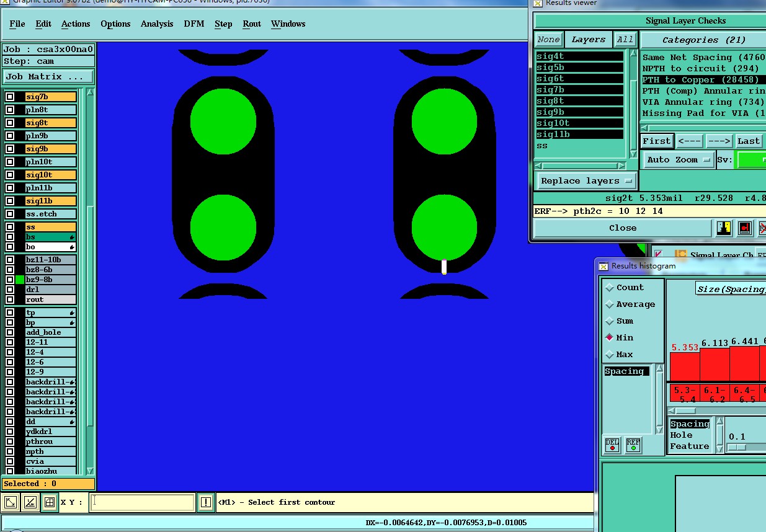Select the 12-11 layer row
This screenshot has height=532, width=766.
coord(51,342)
